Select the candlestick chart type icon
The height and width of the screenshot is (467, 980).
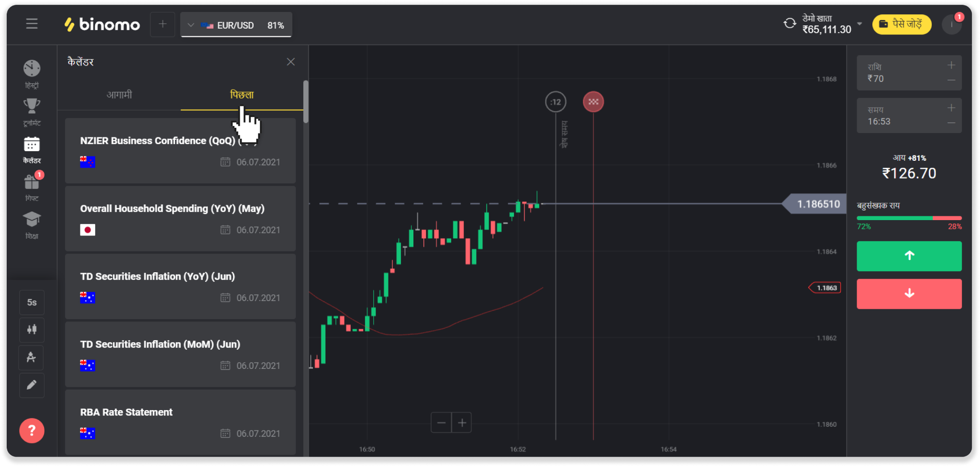pos(32,330)
